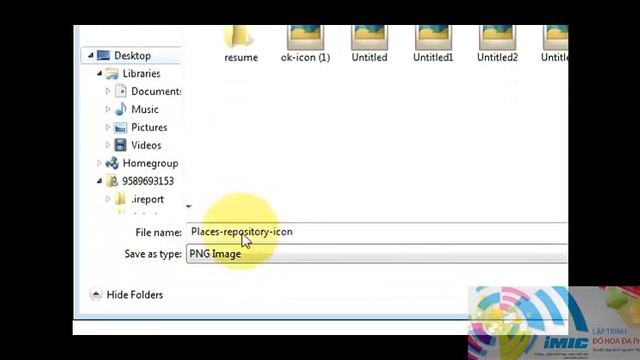Expand the Videos tree node

108,145
